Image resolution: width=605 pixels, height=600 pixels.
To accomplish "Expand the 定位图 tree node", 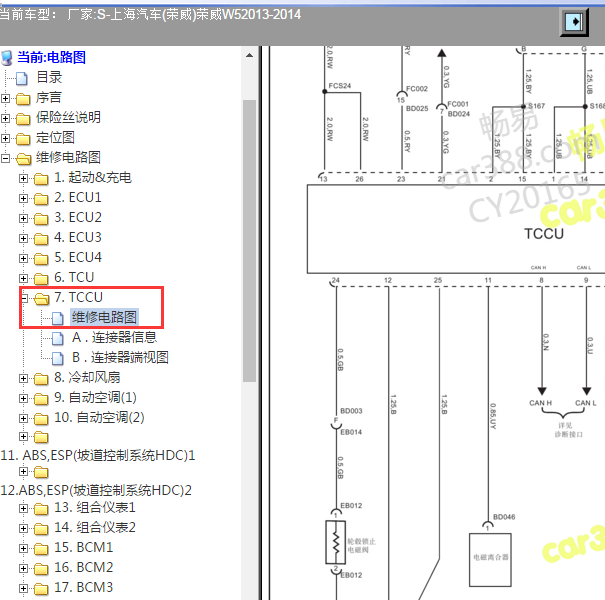I will (x=5, y=139).
